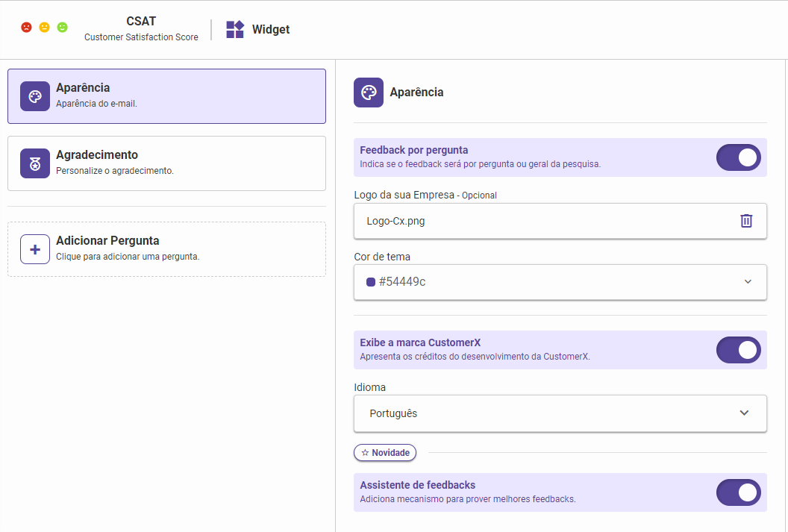Expand the Cor de tema dropdown arrow

coord(748,282)
